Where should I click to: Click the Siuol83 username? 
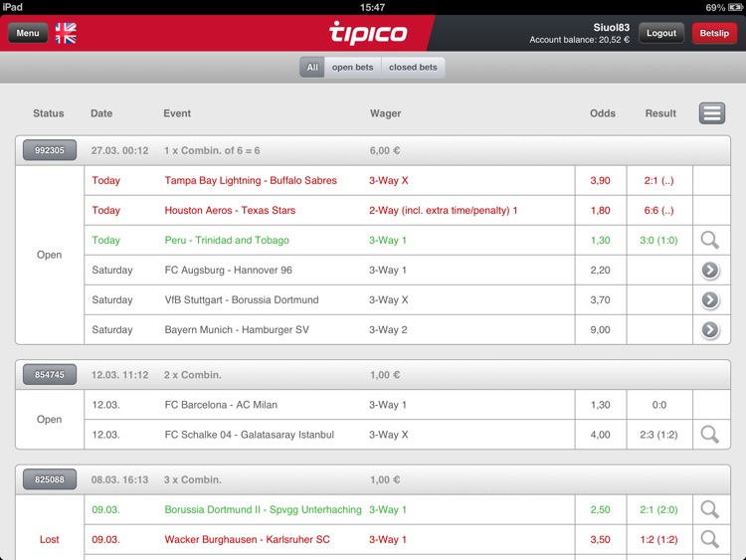coord(612,28)
